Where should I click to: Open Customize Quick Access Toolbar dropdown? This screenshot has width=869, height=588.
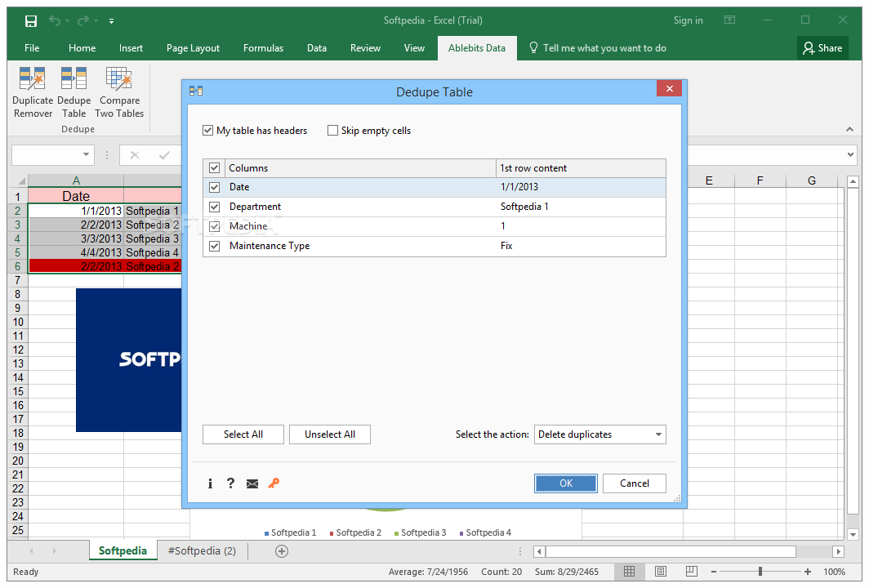pyautogui.click(x=111, y=21)
